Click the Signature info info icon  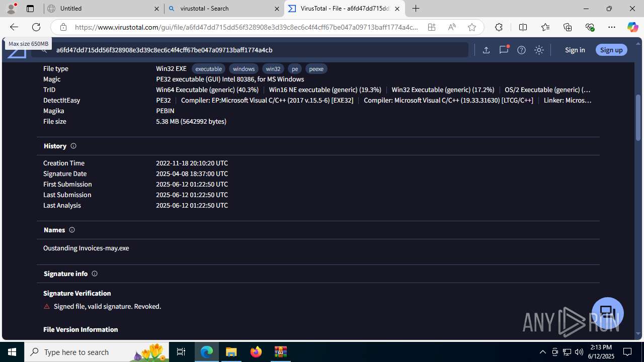[95, 274]
